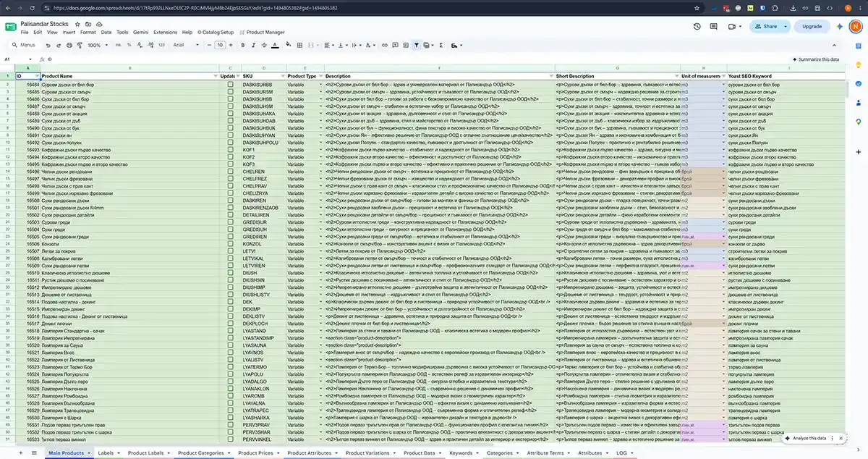
Task: Toggle Bold formatting
Action: 242,45
